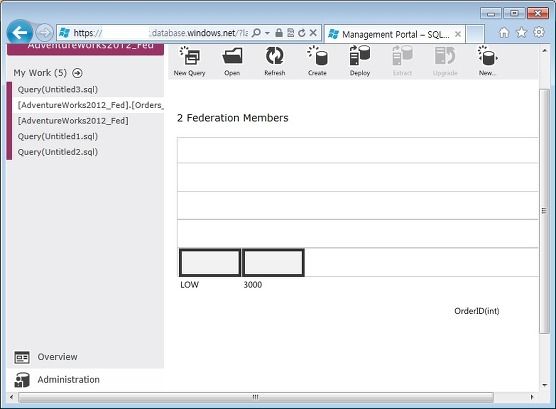Select the federation member box at LOW
This screenshot has width=556, height=409.
[x=210, y=262]
